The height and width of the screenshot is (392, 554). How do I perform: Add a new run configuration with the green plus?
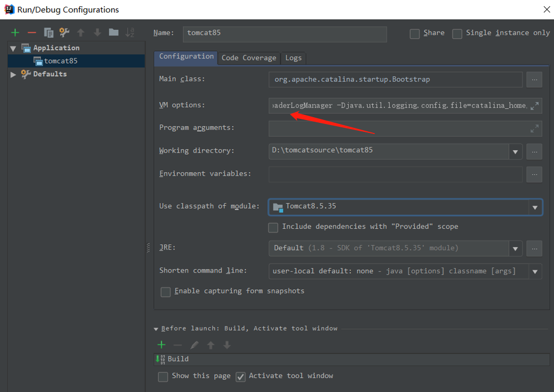15,33
